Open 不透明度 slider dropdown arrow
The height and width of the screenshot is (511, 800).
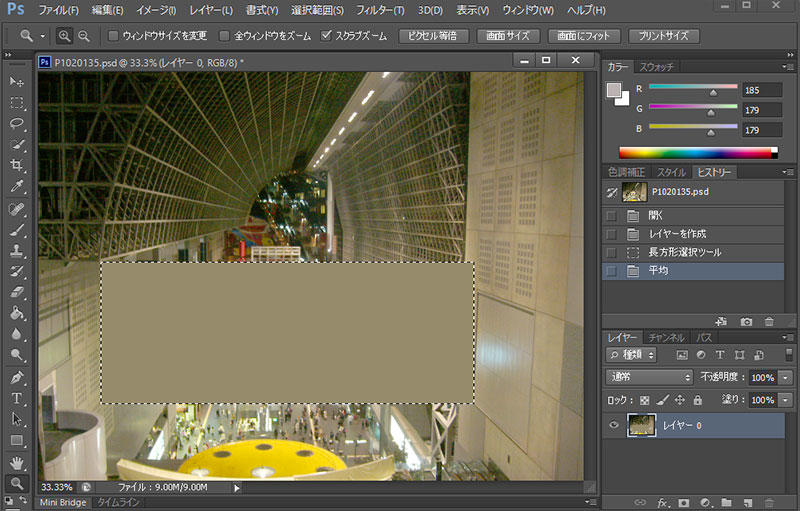[x=785, y=378]
